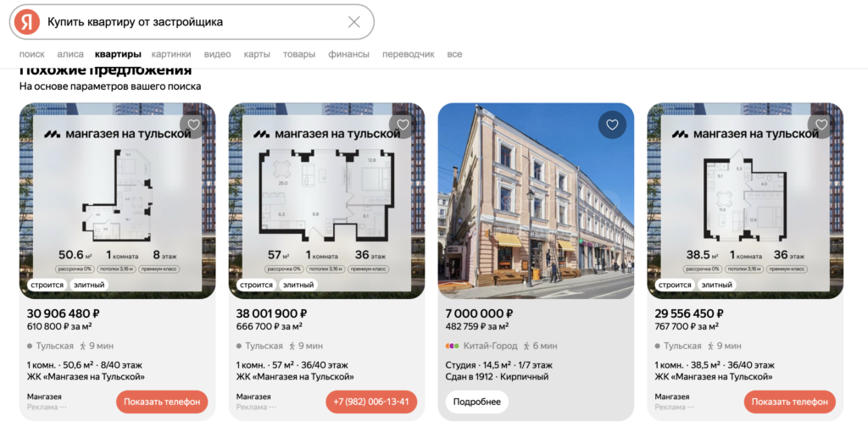
Task: Favorite the 50.6 m² Мангазея apartment
Action: point(193,125)
